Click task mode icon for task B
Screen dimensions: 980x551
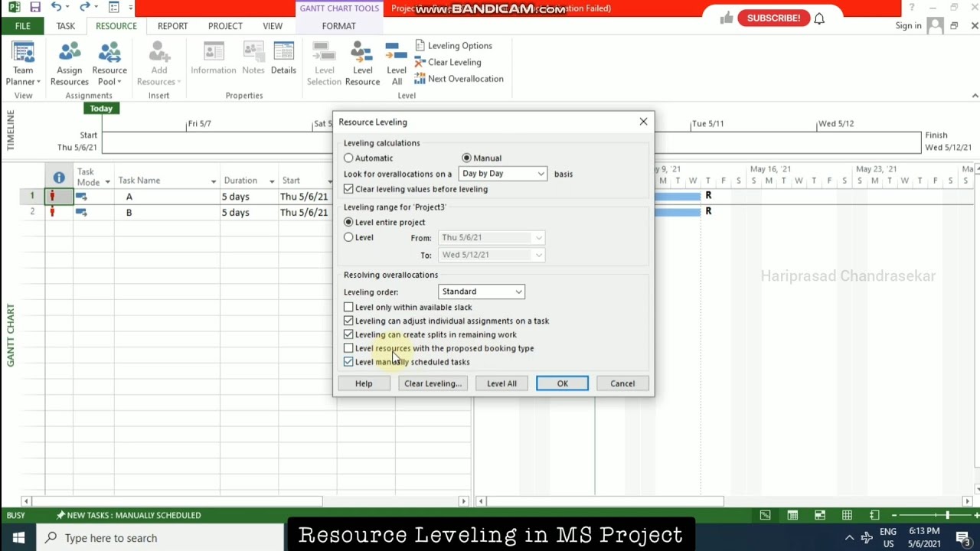pyautogui.click(x=81, y=213)
